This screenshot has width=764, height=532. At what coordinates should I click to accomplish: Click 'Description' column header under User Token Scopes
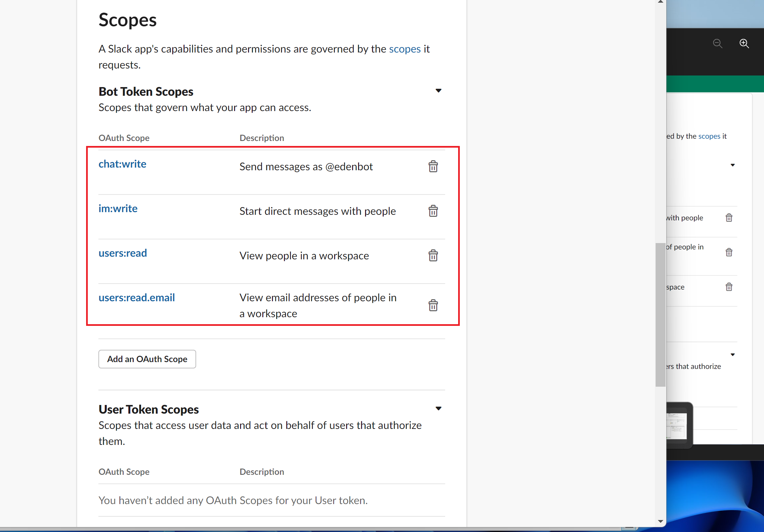262,472
